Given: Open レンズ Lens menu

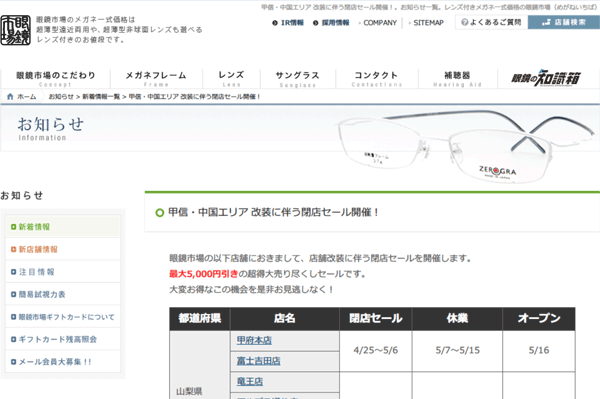Looking at the screenshot, I should pos(231,79).
